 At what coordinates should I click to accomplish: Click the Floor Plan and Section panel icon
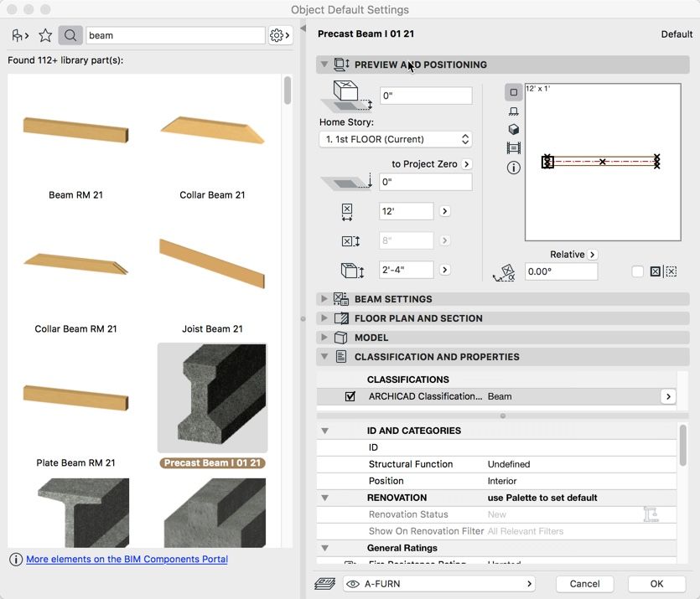pyautogui.click(x=341, y=318)
